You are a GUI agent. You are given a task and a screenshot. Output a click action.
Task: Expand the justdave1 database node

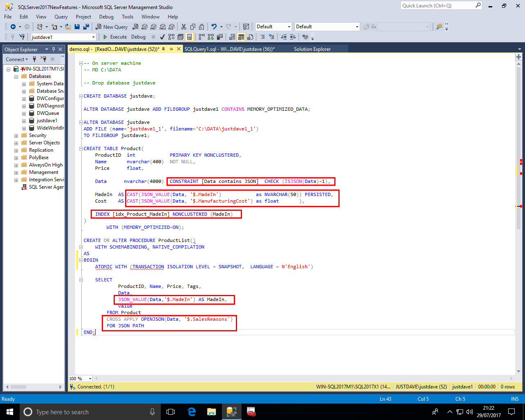point(24,121)
